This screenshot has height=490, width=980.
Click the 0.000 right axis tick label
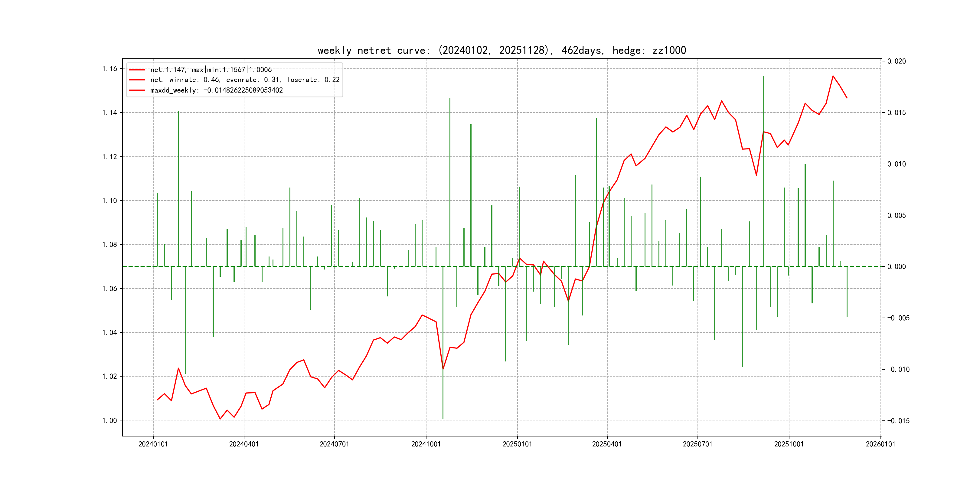[896, 267]
